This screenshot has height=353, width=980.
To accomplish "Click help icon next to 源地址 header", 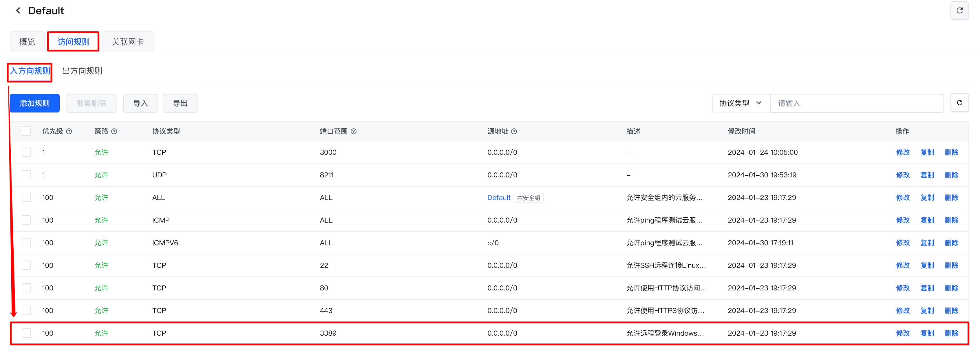I will pyautogui.click(x=514, y=131).
